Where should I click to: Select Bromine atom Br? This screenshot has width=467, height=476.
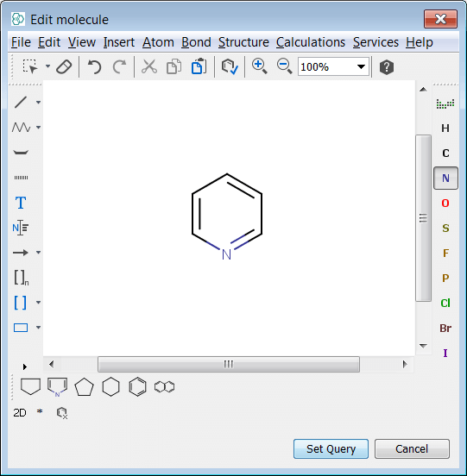click(x=445, y=328)
